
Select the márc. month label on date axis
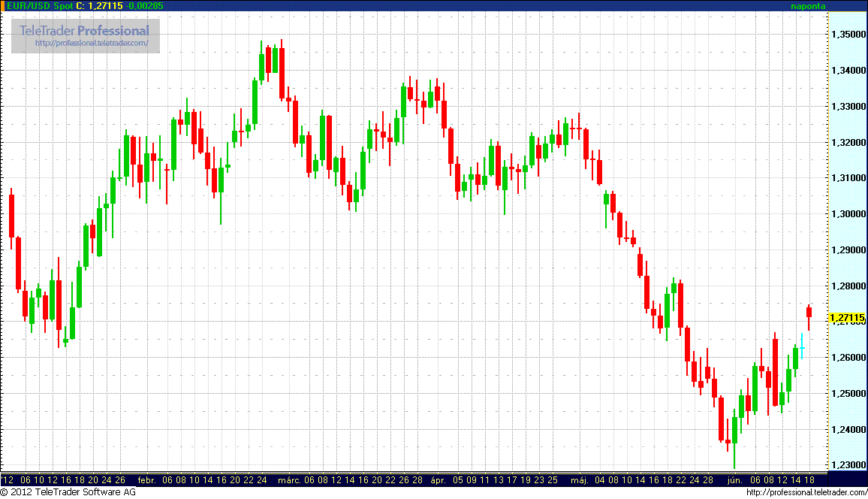[289, 480]
